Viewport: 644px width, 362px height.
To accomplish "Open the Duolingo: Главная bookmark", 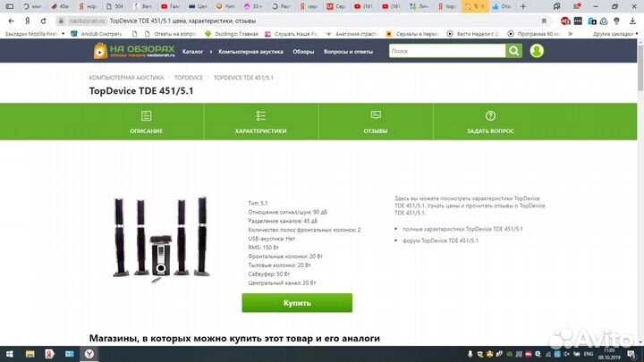I will pyautogui.click(x=232, y=34).
